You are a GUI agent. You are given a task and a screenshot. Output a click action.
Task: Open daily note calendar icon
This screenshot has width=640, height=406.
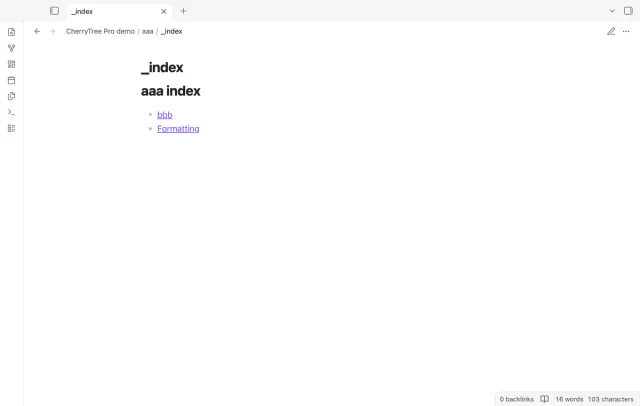coord(11,80)
